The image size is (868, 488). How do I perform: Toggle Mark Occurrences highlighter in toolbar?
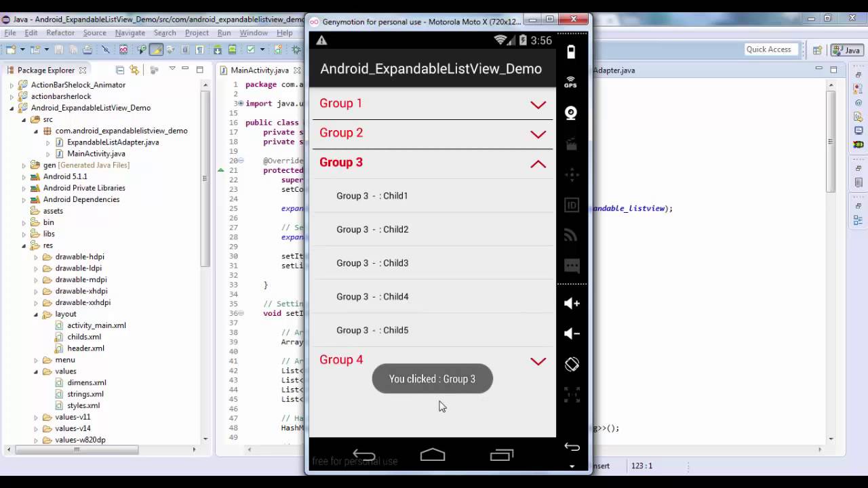[157, 49]
